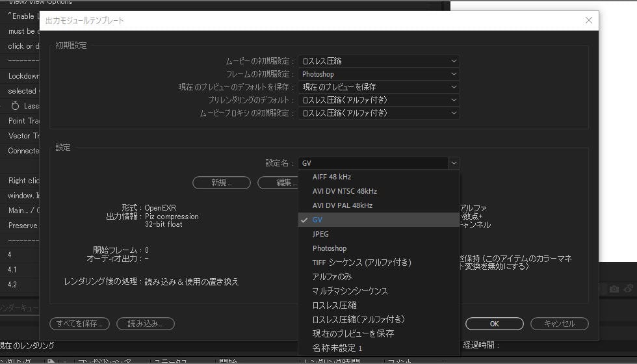Pick JPEG in the template list

378,234
